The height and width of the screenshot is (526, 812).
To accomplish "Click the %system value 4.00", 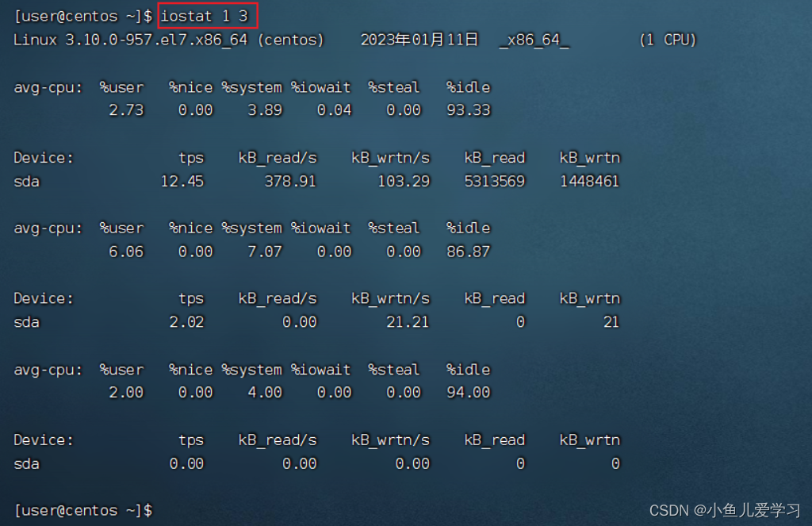I will point(265,392).
